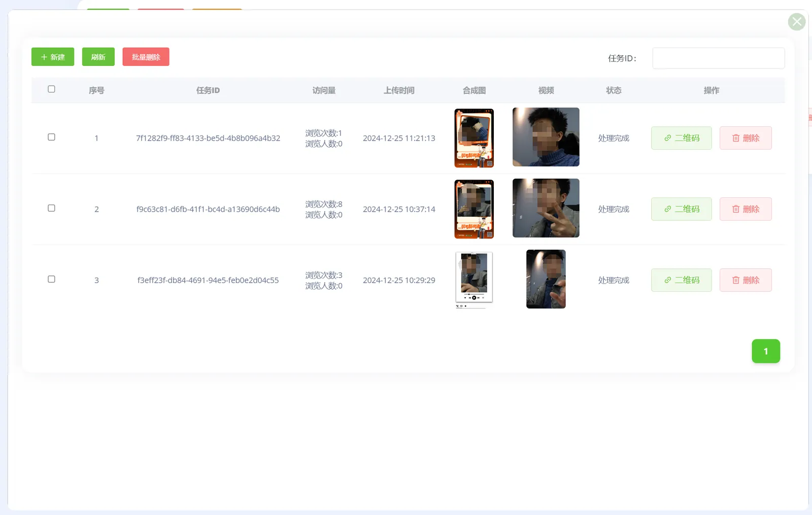Open 二维码 for task f3eff23f
The image size is (812, 515).
682,280
